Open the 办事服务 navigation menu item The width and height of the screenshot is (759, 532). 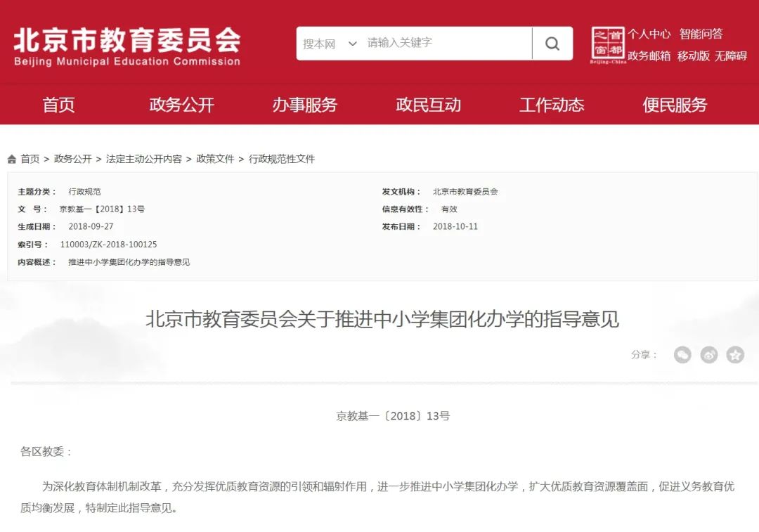(x=304, y=105)
